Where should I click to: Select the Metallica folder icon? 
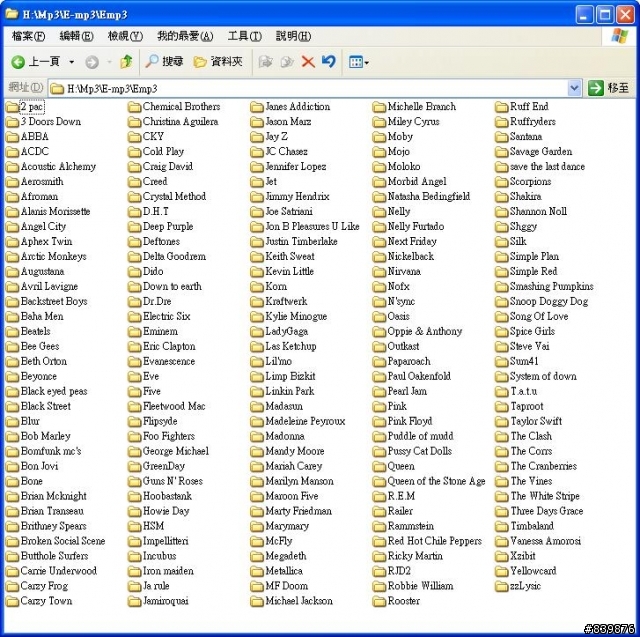[257, 571]
